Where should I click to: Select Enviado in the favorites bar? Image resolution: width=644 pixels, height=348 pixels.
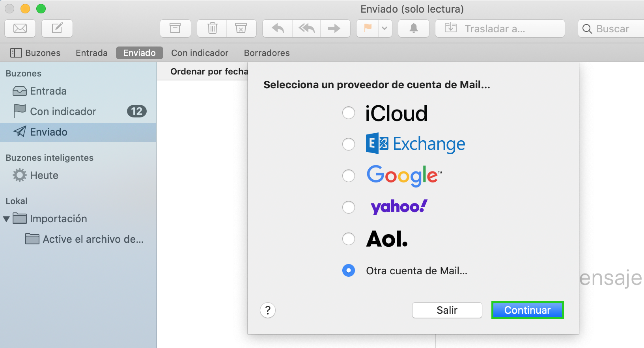[x=140, y=53]
